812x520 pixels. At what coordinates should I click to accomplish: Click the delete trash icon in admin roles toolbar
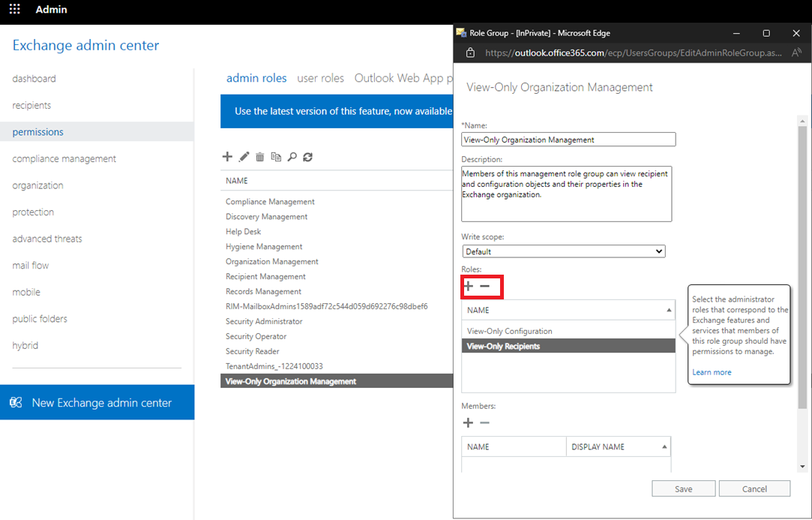(x=260, y=157)
